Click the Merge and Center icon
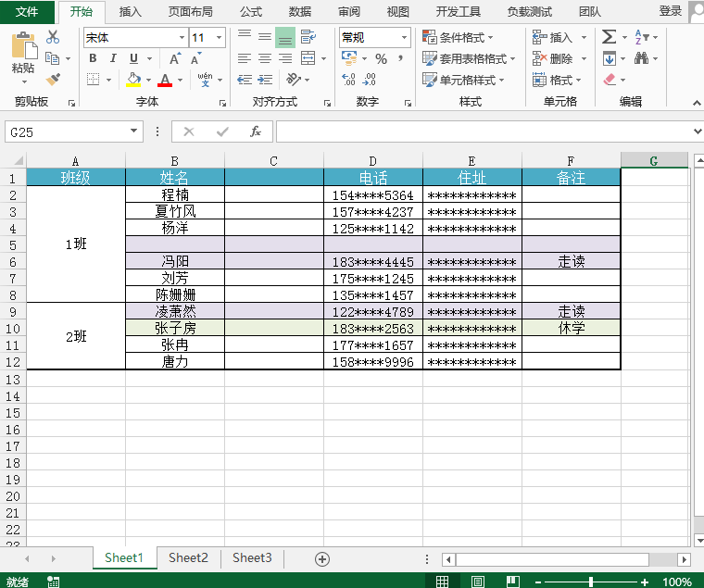704x588 pixels. [x=308, y=58]
